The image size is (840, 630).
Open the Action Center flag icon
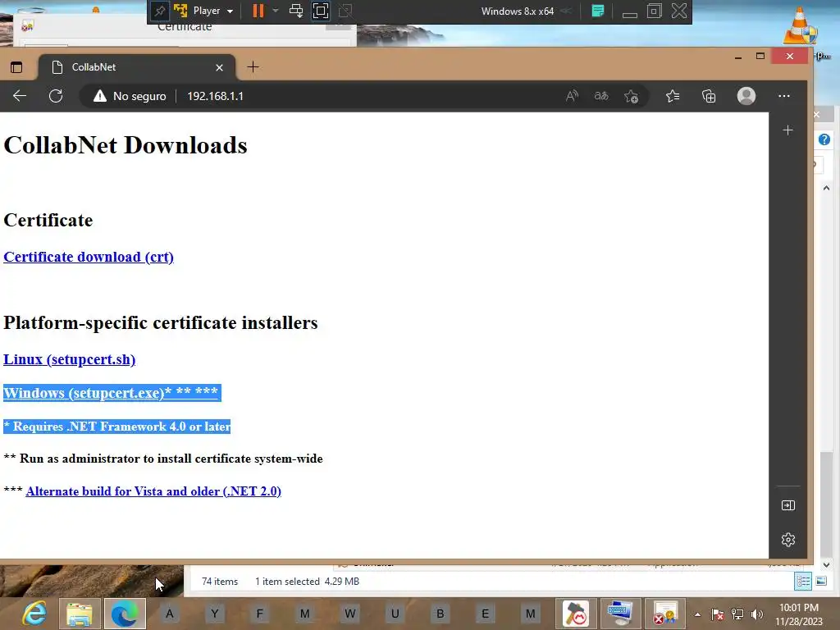click(x=718, y=614)
